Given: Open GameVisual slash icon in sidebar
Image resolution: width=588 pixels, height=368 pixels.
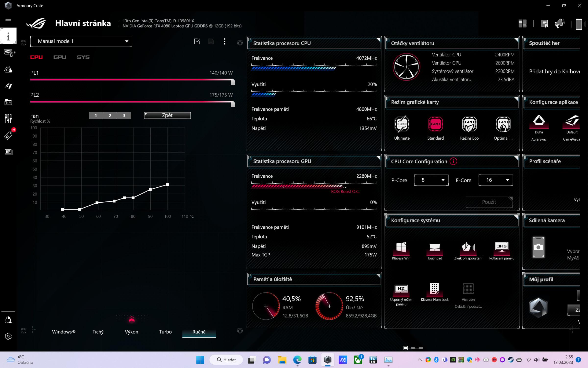Looking at the screenshot, I should [8, 86].
